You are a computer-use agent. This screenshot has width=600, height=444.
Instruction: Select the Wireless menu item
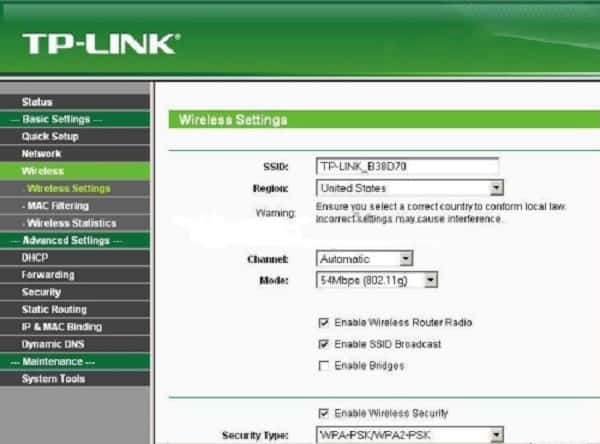[x=75, y=171]
